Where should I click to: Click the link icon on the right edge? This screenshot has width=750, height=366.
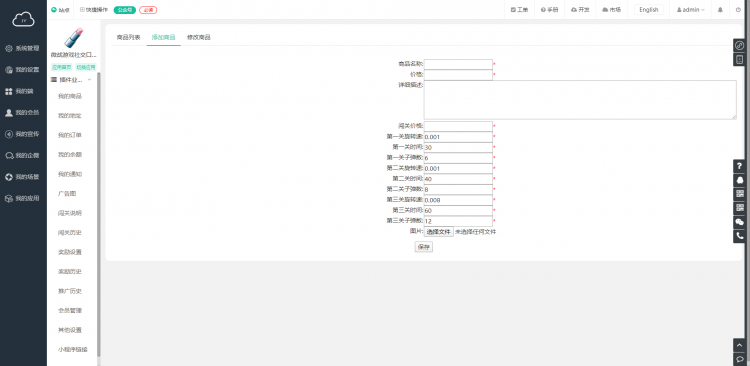click(739, 45)
